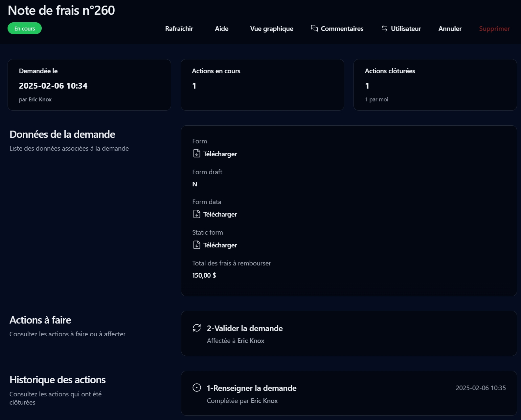Click the circle icon beside 1-Renseigner la demande
521x420 pixels.
coord(197,388)
